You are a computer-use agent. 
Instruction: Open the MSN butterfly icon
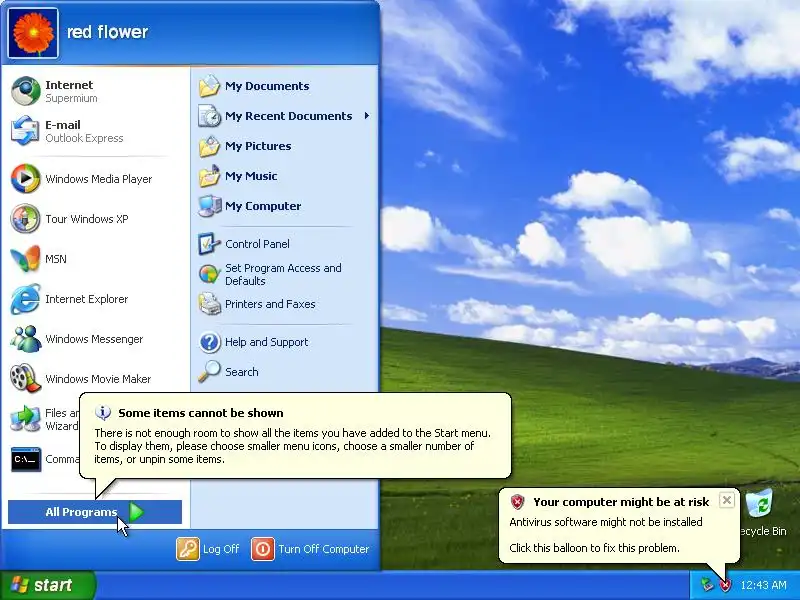point(26,259)
